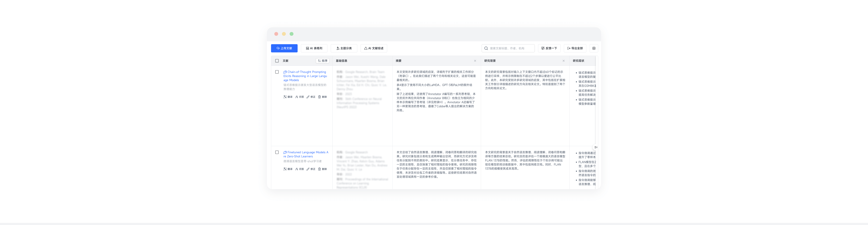Click the 研究背景 column header
This screenshot has height=225, width=868.
[x=490, y=61]
